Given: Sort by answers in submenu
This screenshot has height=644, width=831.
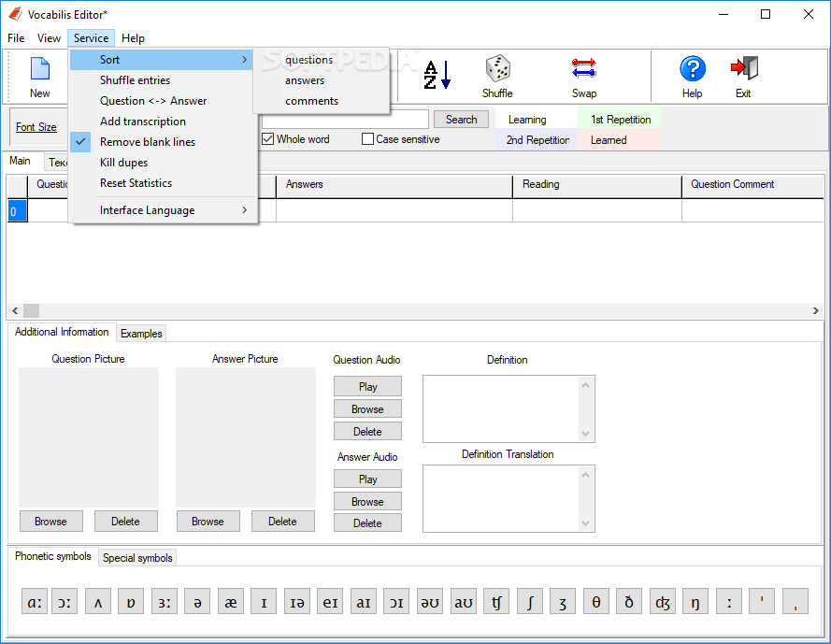Looking at the screenshot, I should point(322,80).
